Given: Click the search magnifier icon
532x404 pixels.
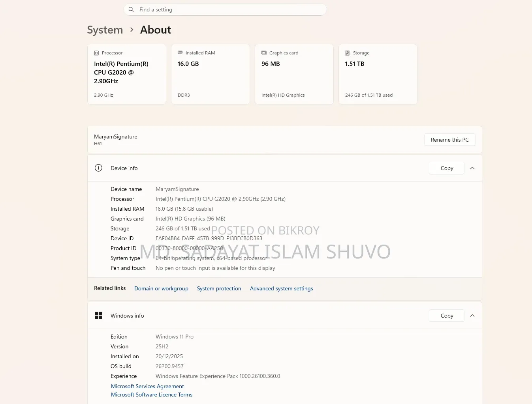Looking at the screenshot, I should (131, 9).
